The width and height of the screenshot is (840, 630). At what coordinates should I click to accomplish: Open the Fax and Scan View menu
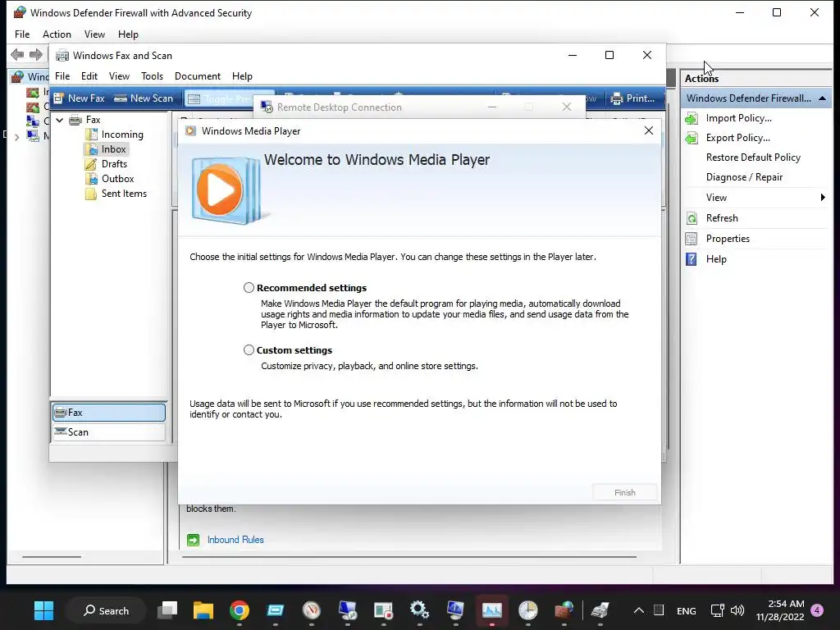coord(119,76)
